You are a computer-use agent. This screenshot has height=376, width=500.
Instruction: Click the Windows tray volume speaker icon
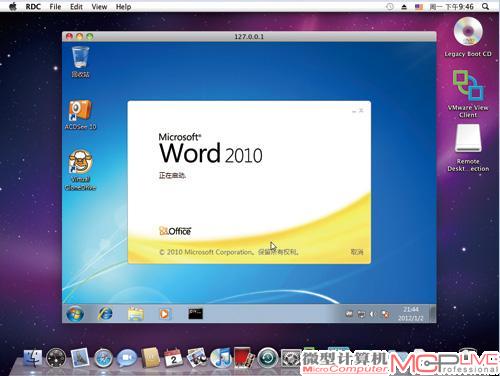(x=373, y=314)
